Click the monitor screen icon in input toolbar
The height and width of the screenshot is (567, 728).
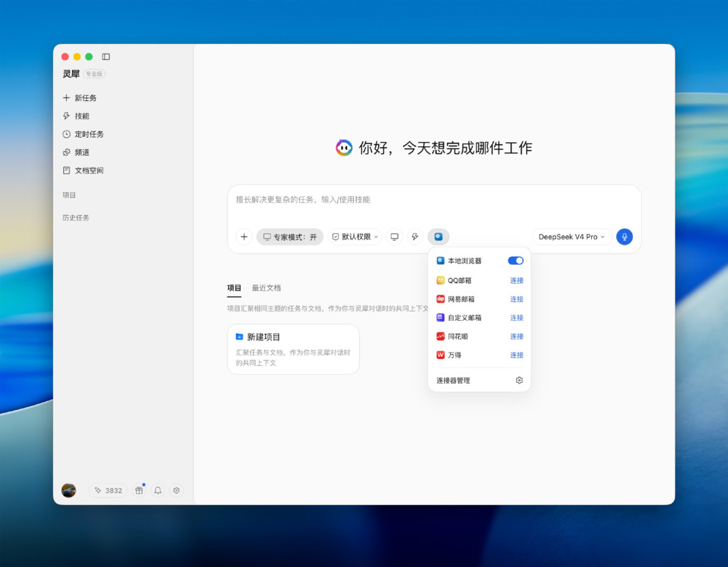point(394,237)
